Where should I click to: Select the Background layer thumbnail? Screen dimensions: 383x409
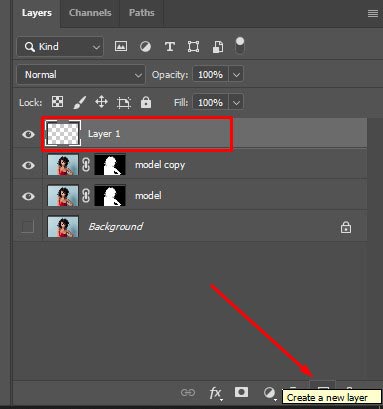[63, 227]
